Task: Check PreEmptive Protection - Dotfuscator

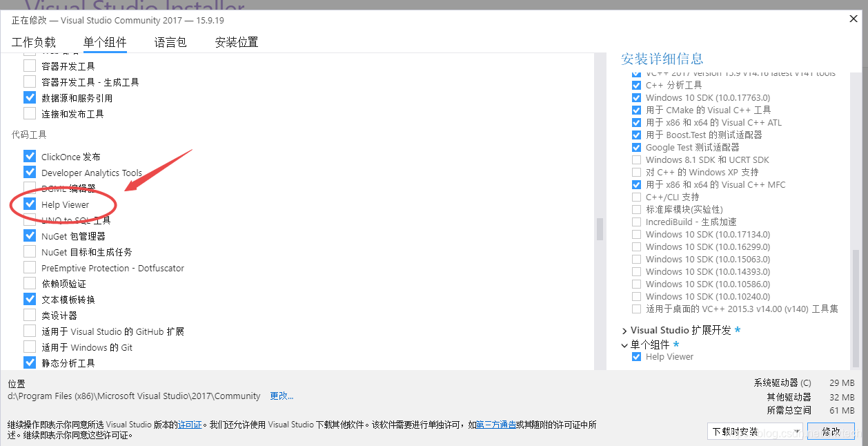Action: tap(30, 267)
